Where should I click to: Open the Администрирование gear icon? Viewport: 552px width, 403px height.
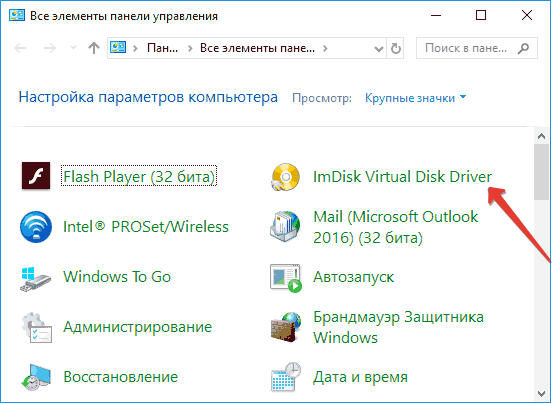(x=37, y=327)
